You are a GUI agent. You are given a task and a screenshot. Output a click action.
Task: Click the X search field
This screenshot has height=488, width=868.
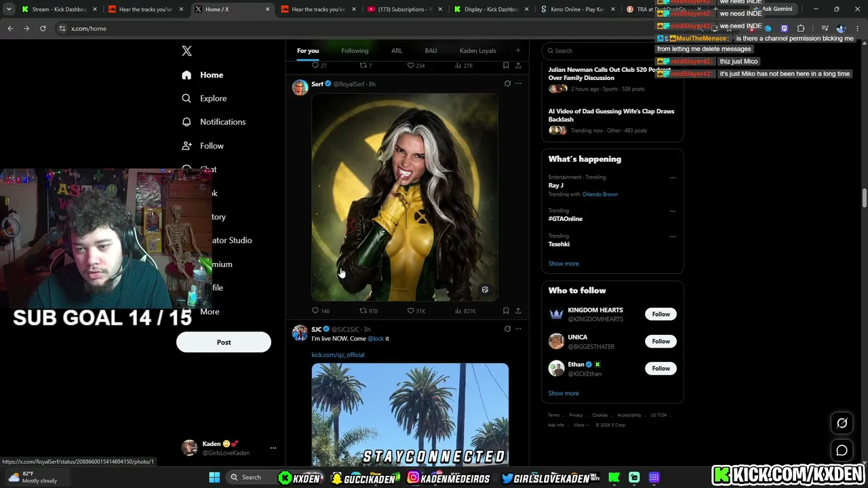click(612, 50)
